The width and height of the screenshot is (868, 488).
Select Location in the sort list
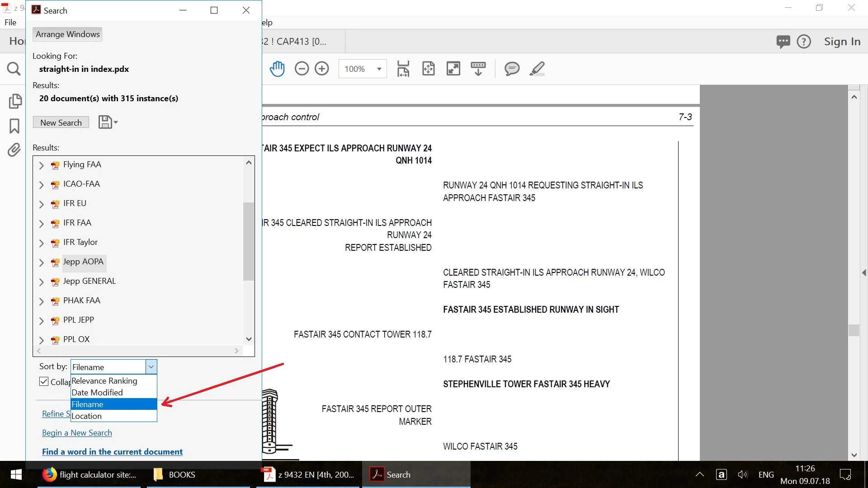pos(87,416)
